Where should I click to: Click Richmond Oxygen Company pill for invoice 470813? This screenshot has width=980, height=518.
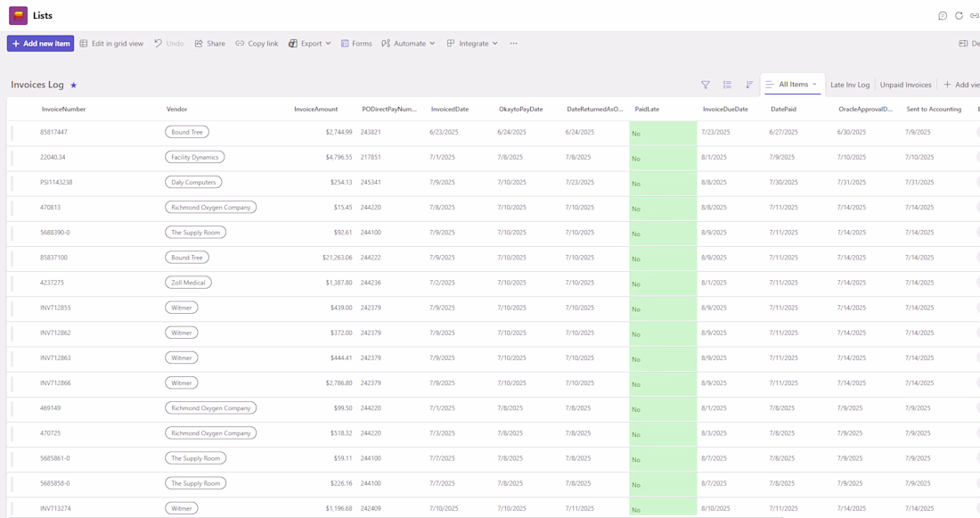tap(210, 207)
